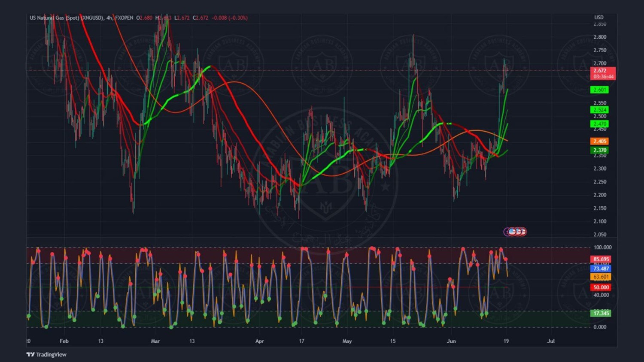
Task: Click the Jun date on time axis
Action: (451, 341)
